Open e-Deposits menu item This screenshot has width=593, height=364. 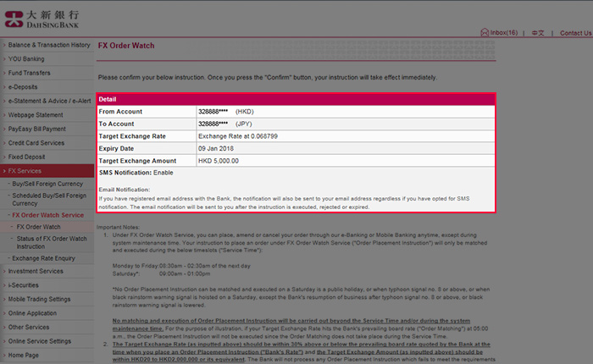pos(23,87)
